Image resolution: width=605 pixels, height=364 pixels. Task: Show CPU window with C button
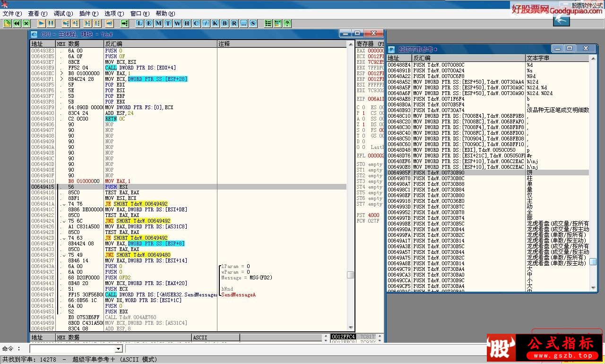196,23
